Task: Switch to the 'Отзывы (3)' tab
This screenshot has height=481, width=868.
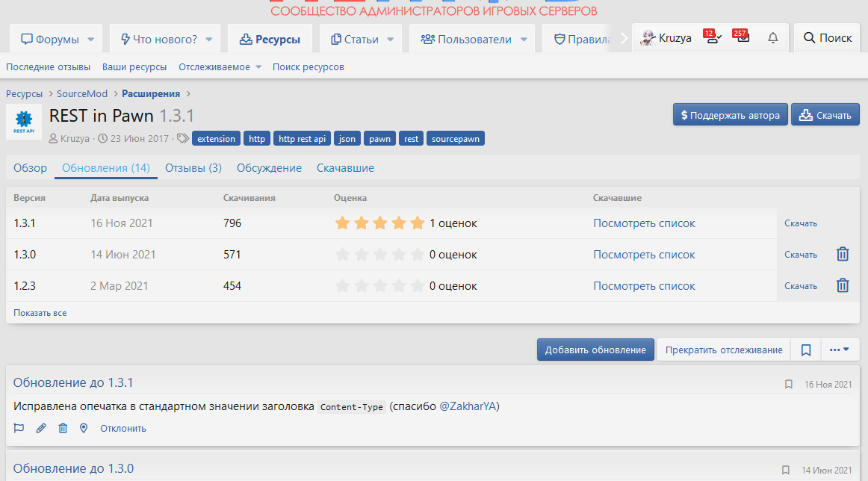Action: [193, 168]
